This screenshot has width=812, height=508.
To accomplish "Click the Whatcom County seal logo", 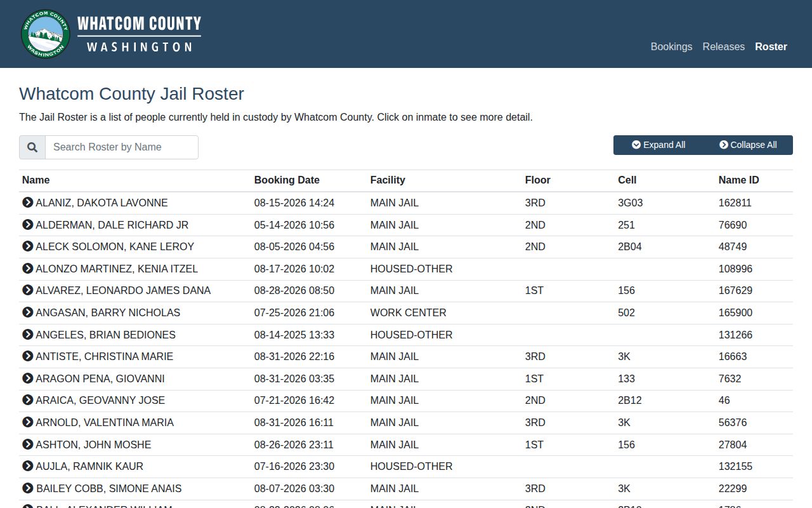I will (46, 34).
